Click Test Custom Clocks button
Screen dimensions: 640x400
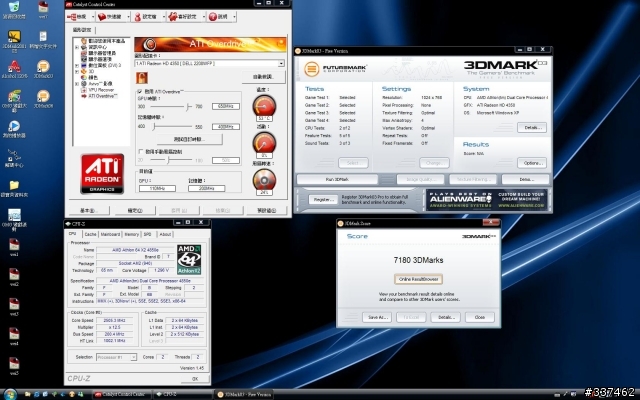tap(189, 140)
